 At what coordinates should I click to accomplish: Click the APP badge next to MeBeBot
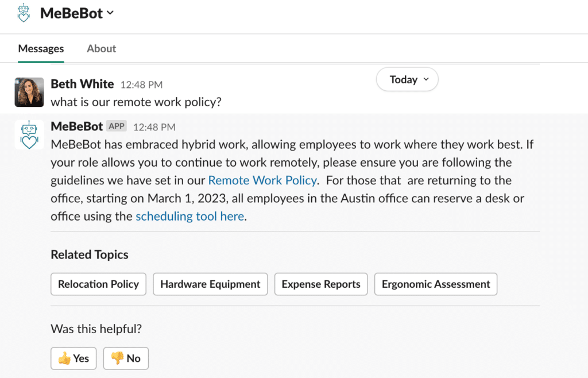(116, 126)
